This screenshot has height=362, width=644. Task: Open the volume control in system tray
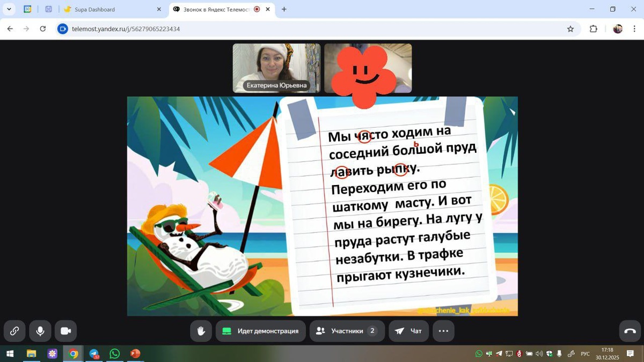[x=539, y=354]
